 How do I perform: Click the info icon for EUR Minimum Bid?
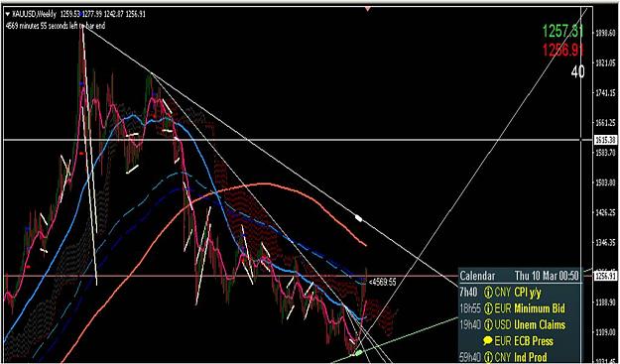[x=488, y=308]
